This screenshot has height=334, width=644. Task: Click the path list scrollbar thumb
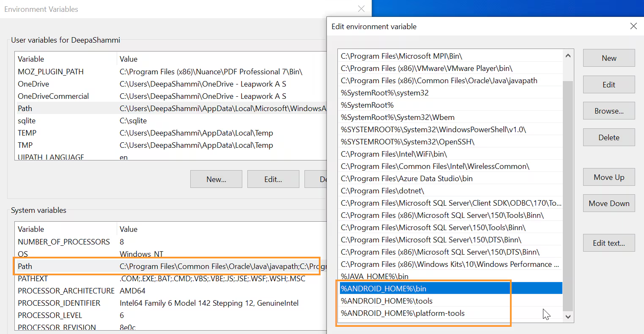tap(568, 194)
